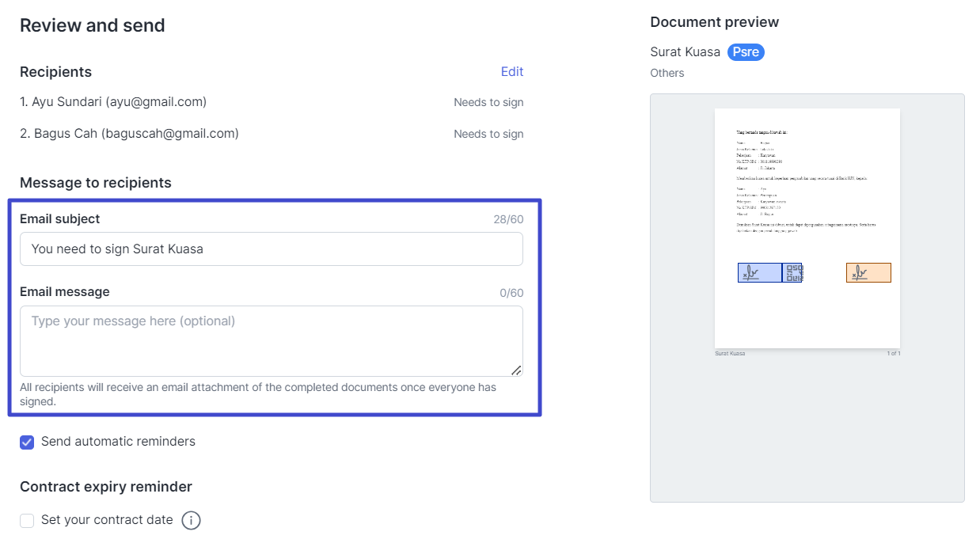Click the Psre badge next to Surat Kuasa

[x=745, y=51]
